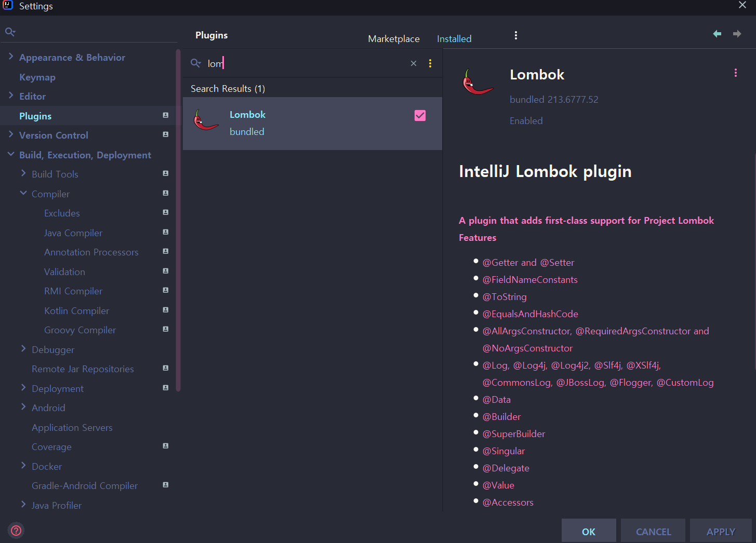
Task: Expand Appearance & Behavior section
Action: tap(11, 56)
